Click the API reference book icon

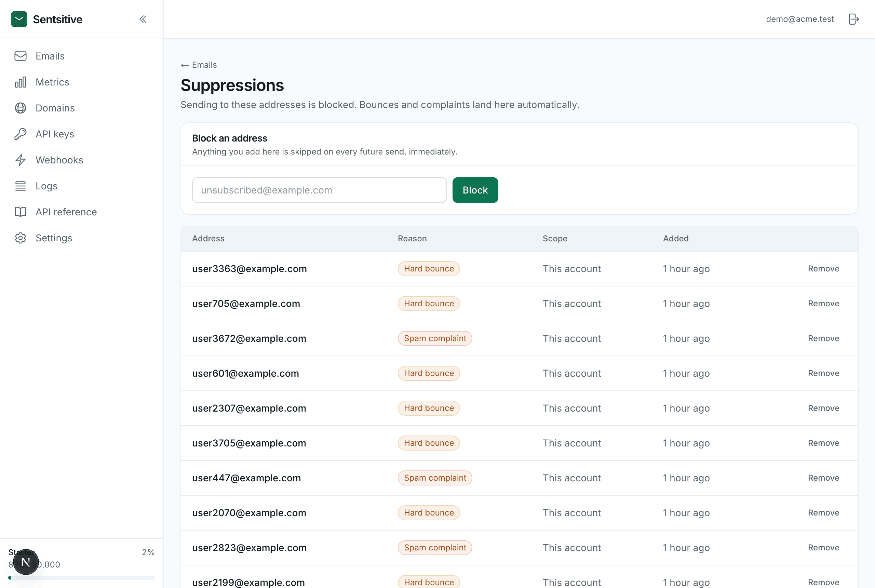tap(21, 212)
